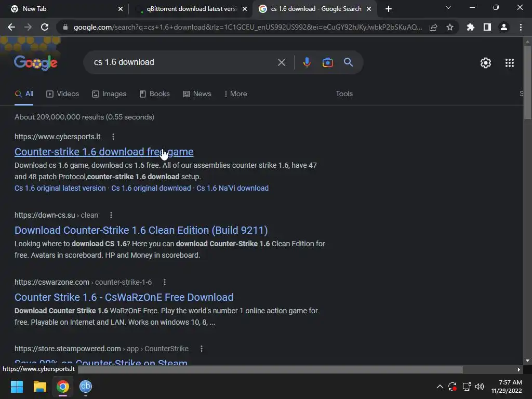The width and height of the screenshot is (532, 399).
Task: Click the https://down-cs.su › clean URL text
Action: [x=56, y=215]
